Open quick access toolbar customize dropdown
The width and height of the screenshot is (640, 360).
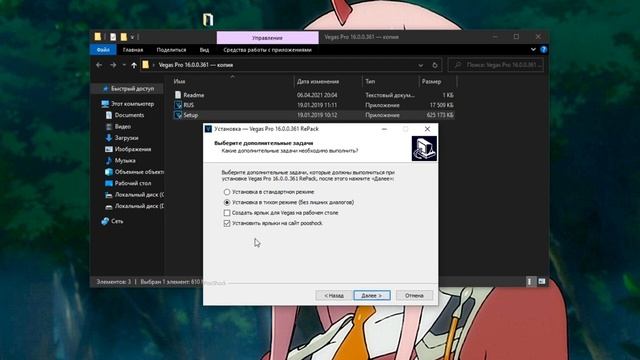(x=132, y=37)
